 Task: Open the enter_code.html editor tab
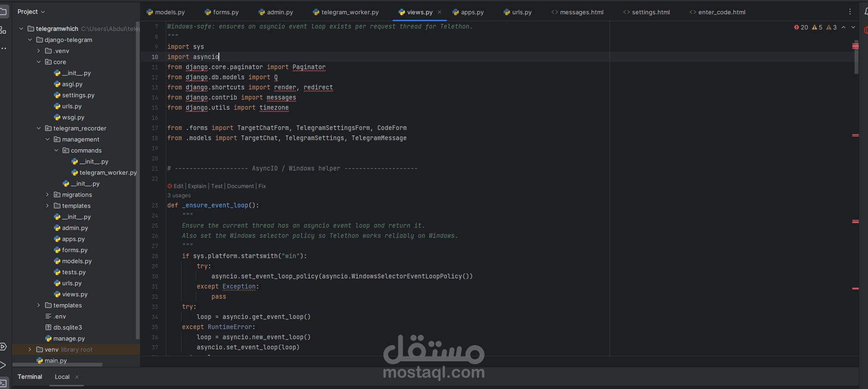pos(717,12)
